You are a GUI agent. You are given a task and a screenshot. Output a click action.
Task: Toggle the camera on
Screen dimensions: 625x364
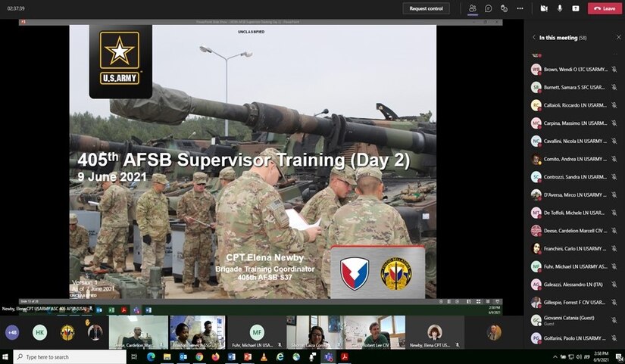[544, 8]
